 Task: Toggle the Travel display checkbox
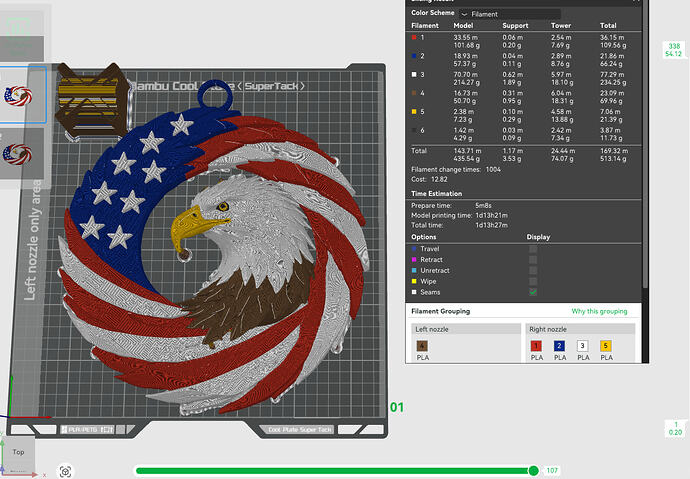tap(533, 249)
